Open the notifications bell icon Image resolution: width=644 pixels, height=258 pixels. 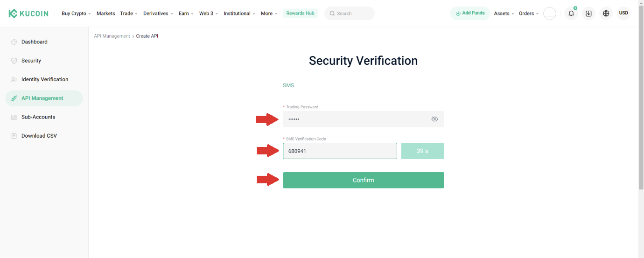(x=571, y=14)
